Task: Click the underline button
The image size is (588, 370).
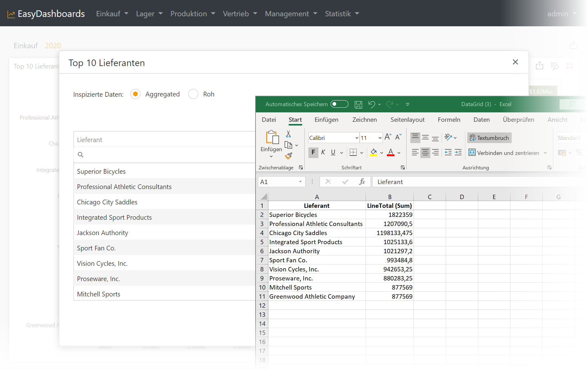Action: click(x=333, y=152)
